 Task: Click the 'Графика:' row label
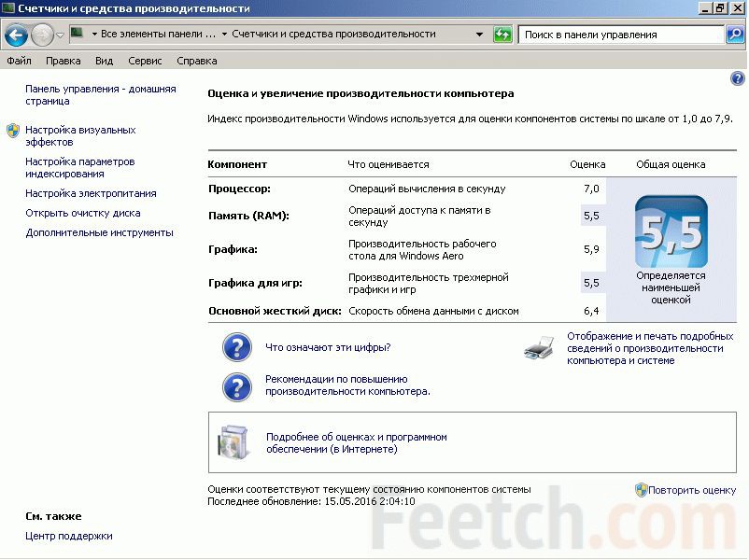[x=233, y=249]
